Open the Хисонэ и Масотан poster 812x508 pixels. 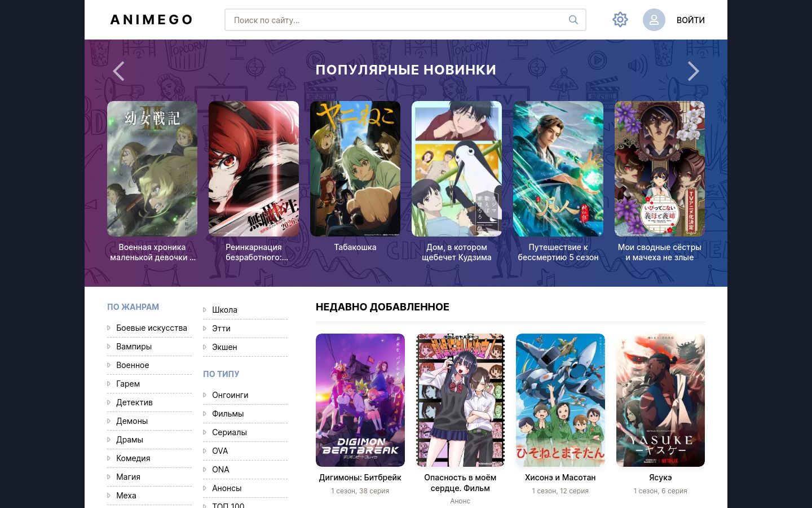[561, 400]
